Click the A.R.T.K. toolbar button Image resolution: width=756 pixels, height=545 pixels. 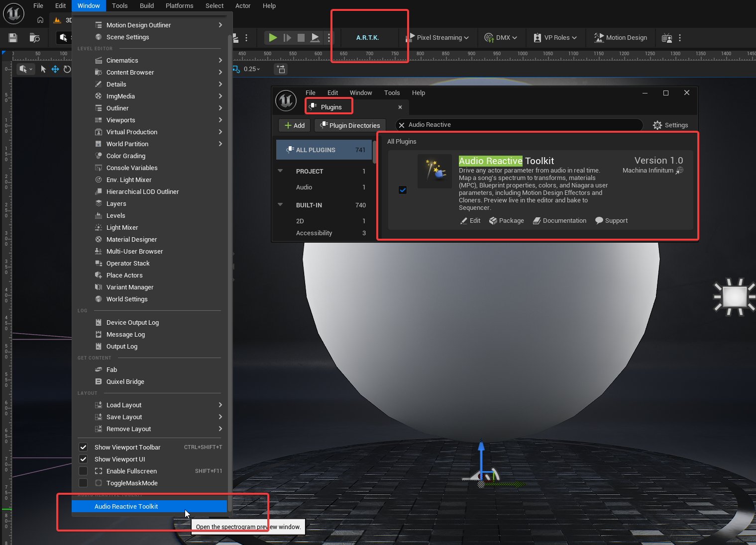point(368,38)
